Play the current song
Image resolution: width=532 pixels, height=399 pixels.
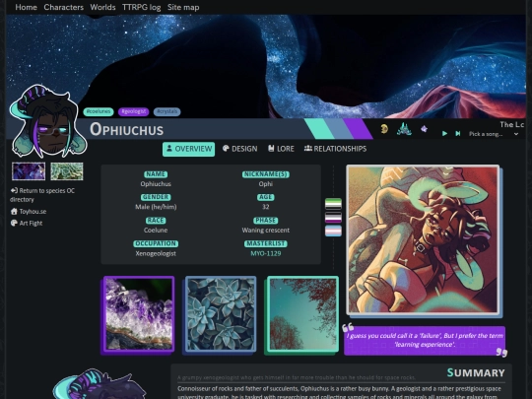point(444,134)
